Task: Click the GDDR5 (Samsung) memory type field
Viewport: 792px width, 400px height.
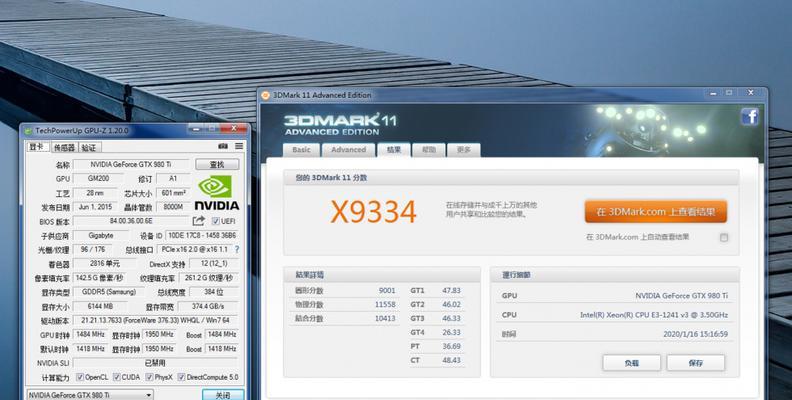Action: point(109,292)
